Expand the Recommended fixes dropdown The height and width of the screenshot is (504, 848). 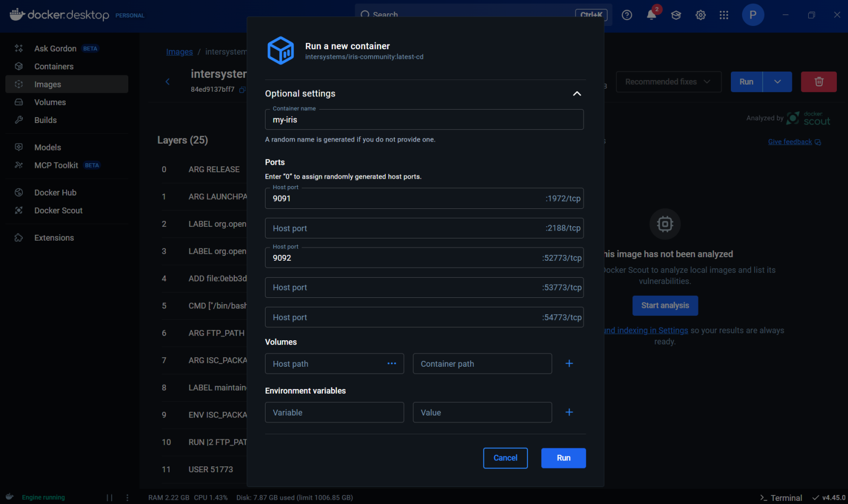click(668, 82)
